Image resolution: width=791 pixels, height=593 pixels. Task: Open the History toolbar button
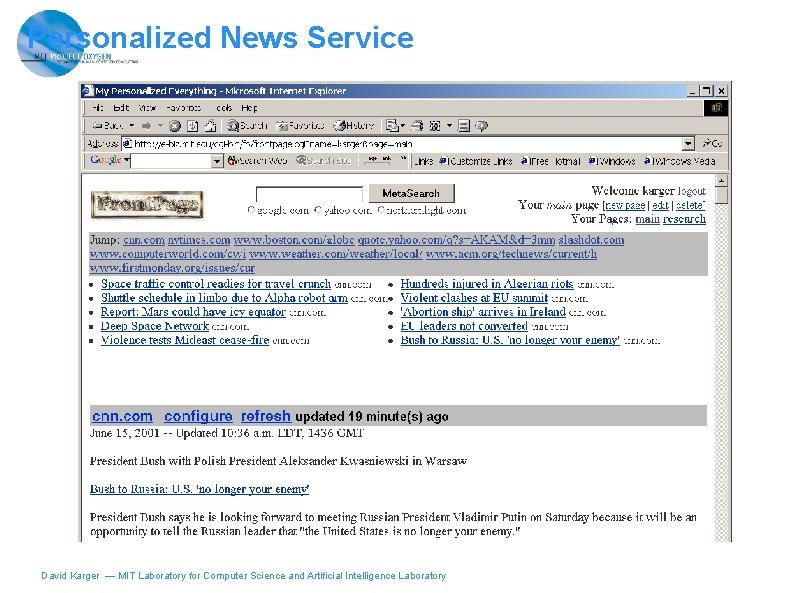[x=355, y=126]
